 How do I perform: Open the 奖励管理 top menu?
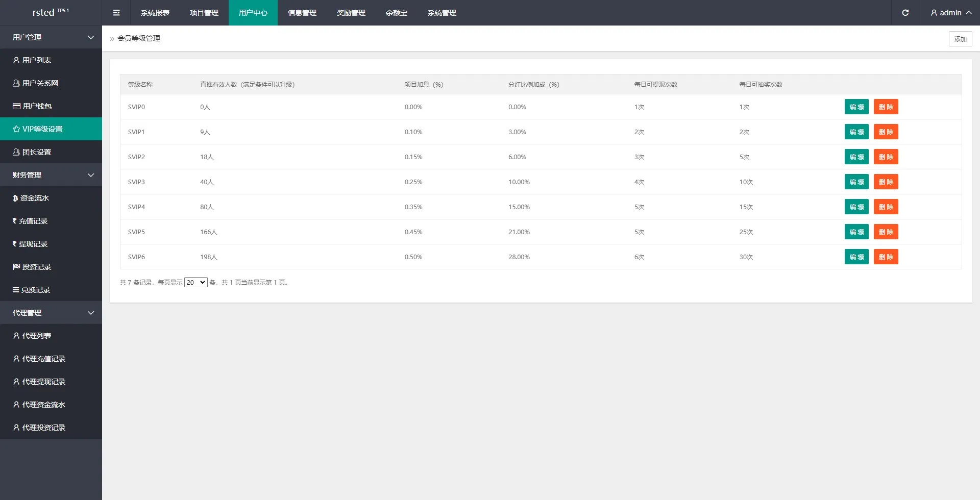click(351, 13)
